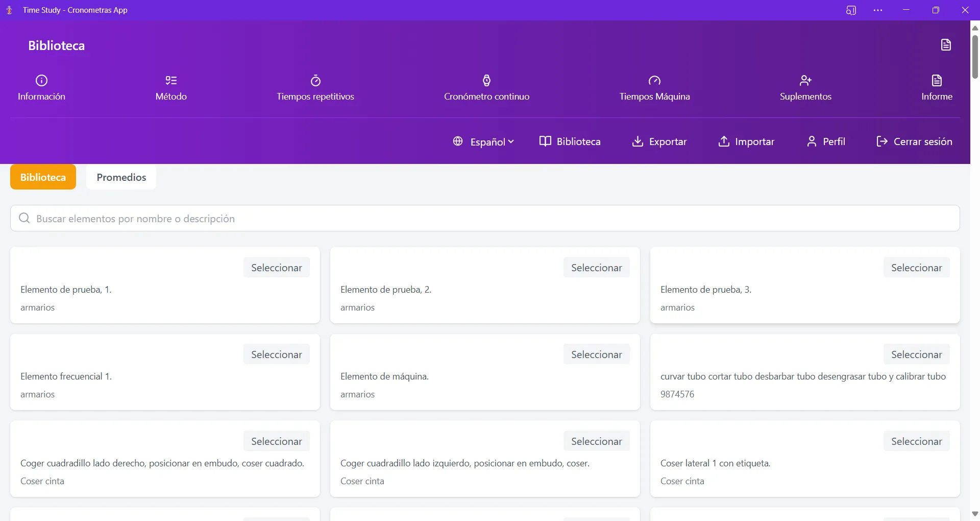Select the curvar tubo cortar tubo element
980x521 pixels.
[917, 354]
